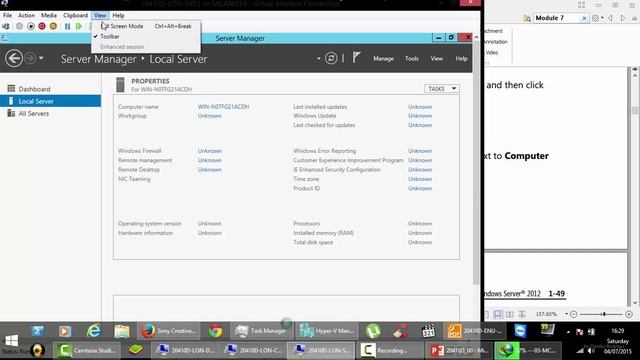Screen dimensions: 640x360
Task: Click the zoom slider in the document viewer
Action: (604, 314)
